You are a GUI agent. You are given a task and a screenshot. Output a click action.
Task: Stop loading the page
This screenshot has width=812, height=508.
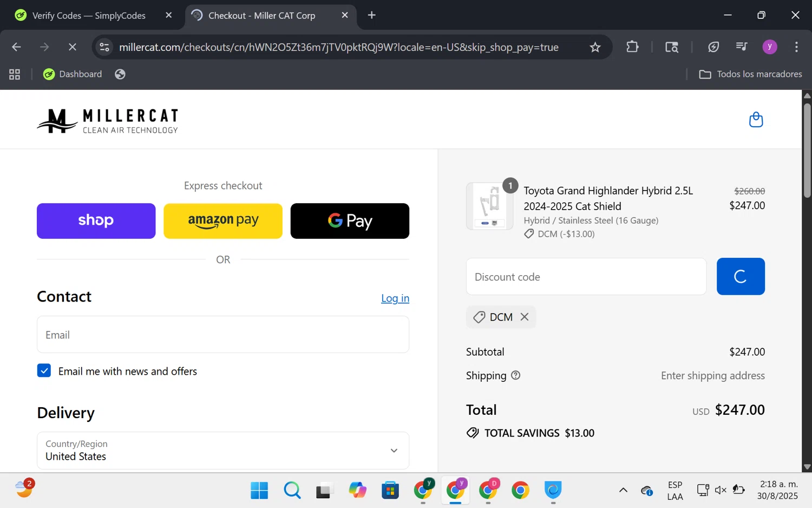coord(72,47)
